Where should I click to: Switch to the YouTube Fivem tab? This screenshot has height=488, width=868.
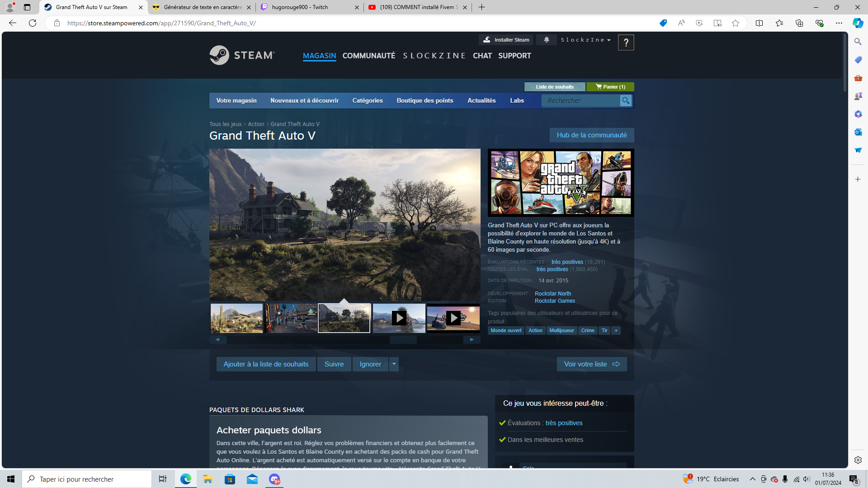[418, 7]
